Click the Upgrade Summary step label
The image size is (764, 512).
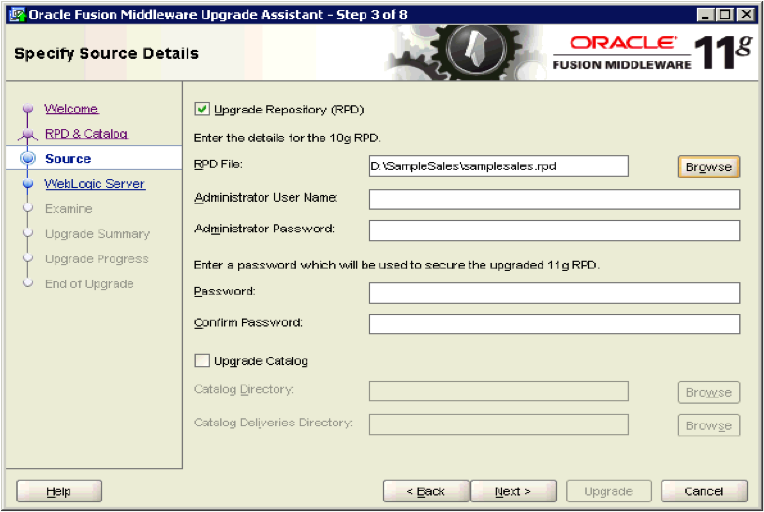(97, 234)
